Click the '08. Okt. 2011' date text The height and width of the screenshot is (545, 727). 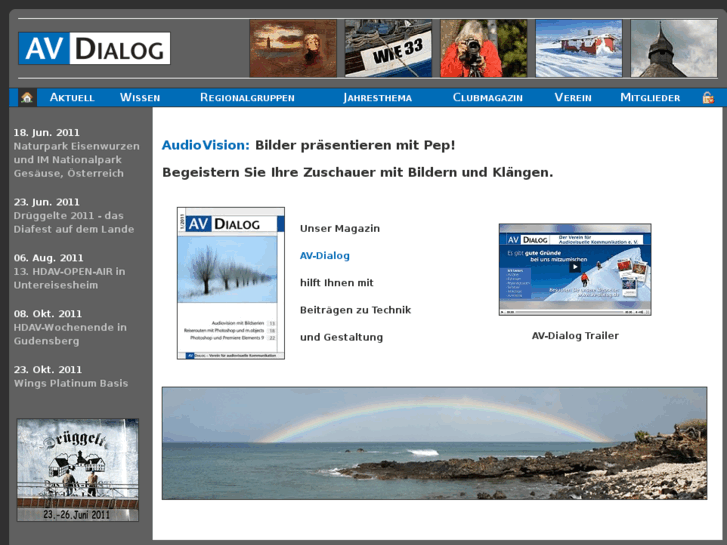point(47,314)
